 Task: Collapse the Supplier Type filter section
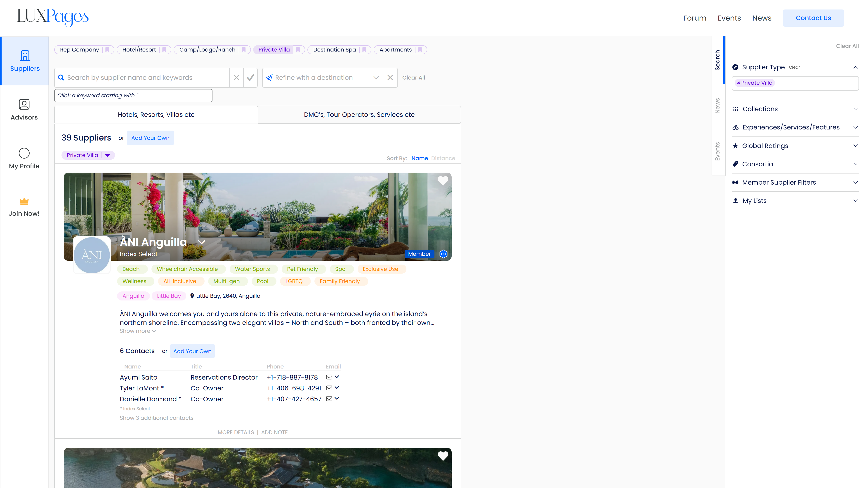855,67
